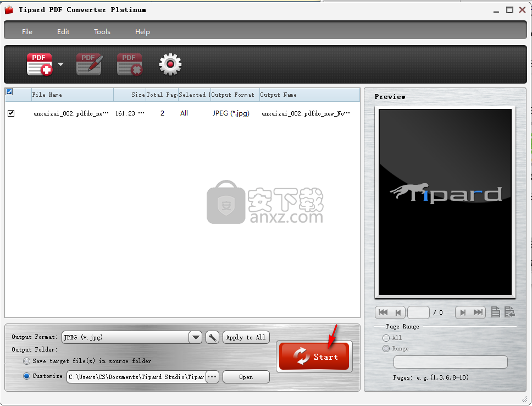
Task: Maximize the Tipard PDF Converter window
Action: [509, 10]
